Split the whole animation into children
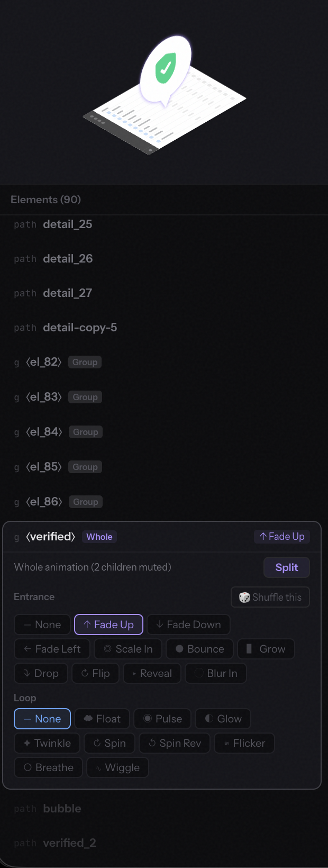The height and width of the screenshot is (868, 328). tap(286, 567)
